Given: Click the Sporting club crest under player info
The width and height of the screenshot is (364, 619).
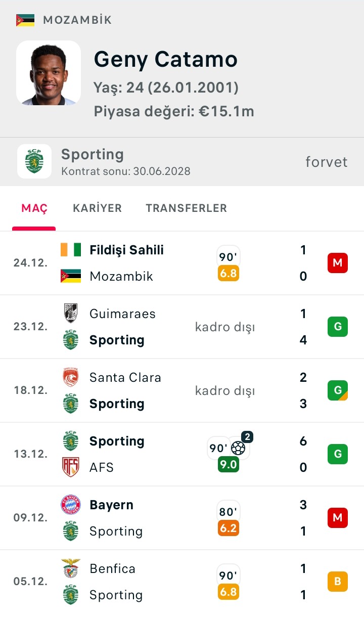Looking at the screenshot, I should 34,161.
